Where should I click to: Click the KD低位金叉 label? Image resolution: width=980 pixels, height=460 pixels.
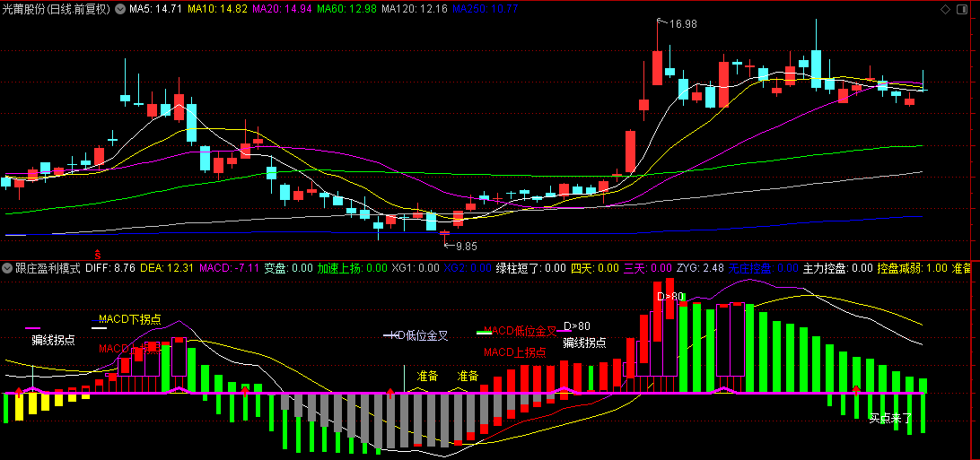coord(419,335)
